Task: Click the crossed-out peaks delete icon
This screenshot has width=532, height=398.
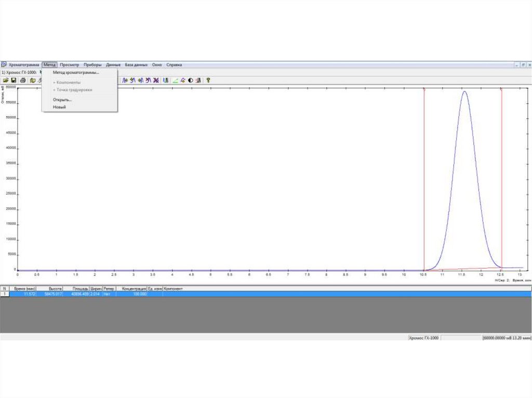Action: (x=156, y=80)
